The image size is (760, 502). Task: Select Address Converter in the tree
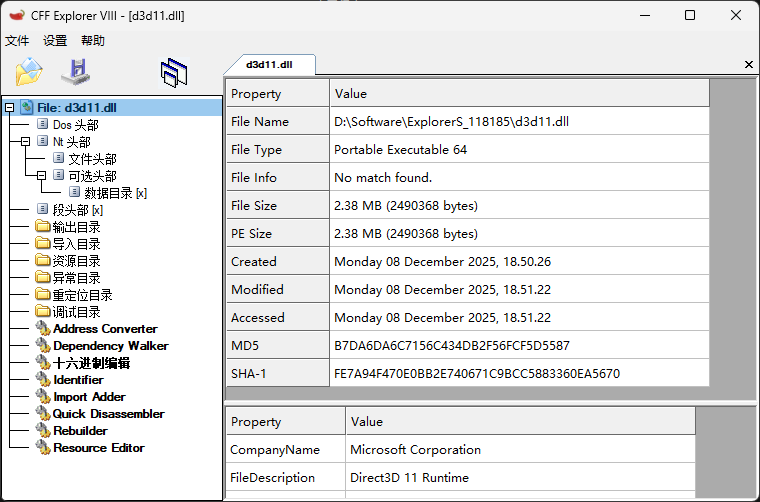105,329
